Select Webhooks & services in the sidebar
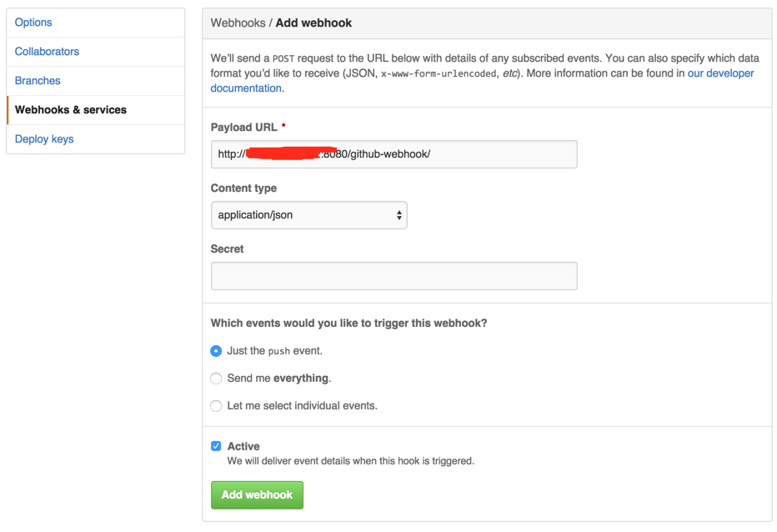Viewport: 777px width, 532px height. [71, 109]
